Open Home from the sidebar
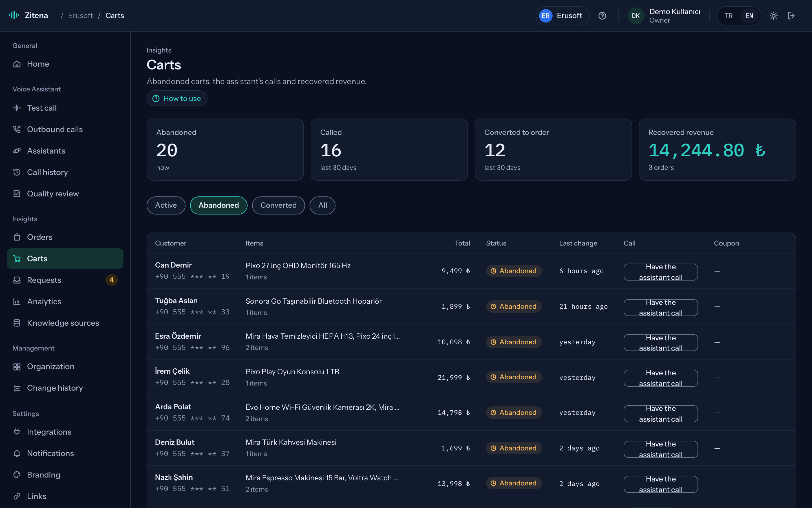The width and height of the screenshot is (812, 508). [65, 64]
